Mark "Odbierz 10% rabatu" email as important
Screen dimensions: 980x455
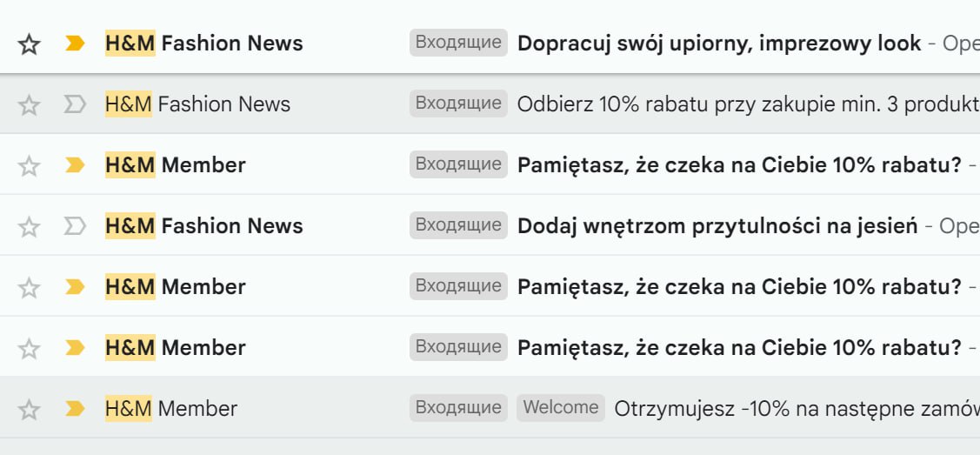point(75,104)
